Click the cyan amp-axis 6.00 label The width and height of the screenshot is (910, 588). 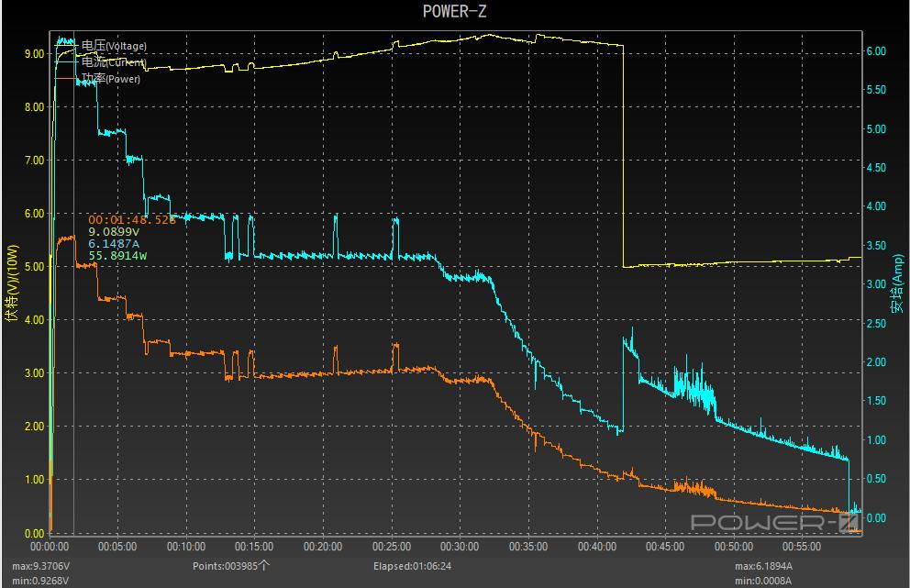pyautogui.click(x=876, y=51)
